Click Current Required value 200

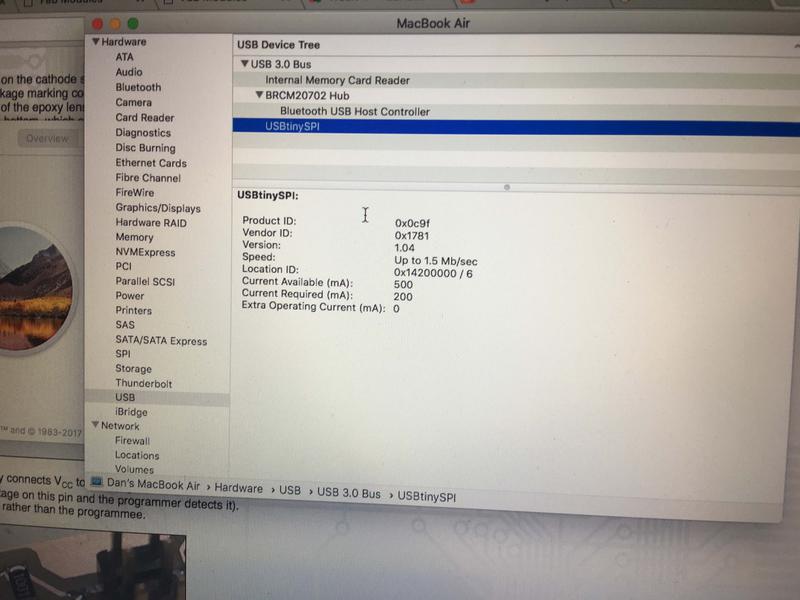tap(403, 296)
